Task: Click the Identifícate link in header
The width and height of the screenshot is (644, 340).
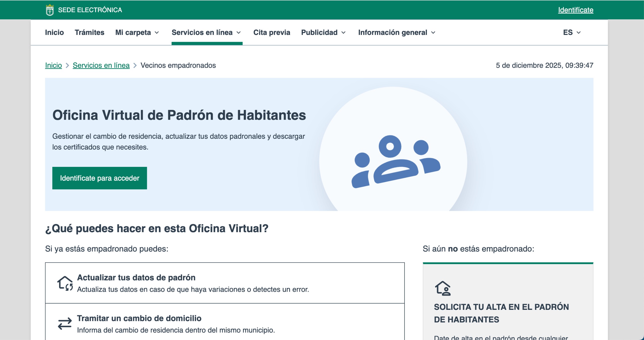Action: pos(576,10)
